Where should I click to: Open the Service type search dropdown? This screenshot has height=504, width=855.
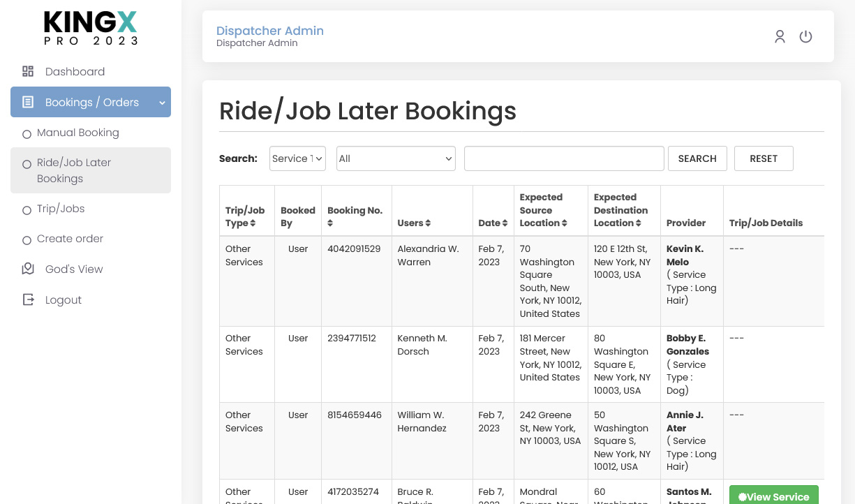click(297, 158)
